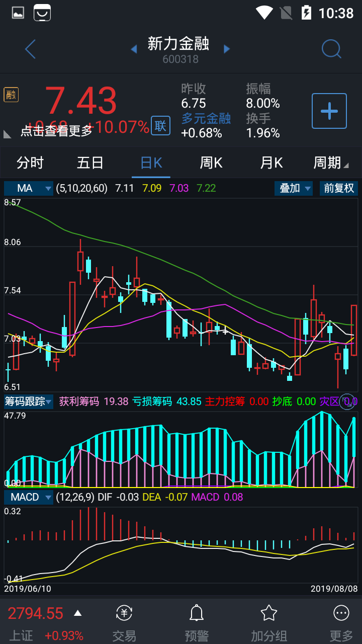
Task: Tap the sector change +0.68%
Action: [202, 133]
